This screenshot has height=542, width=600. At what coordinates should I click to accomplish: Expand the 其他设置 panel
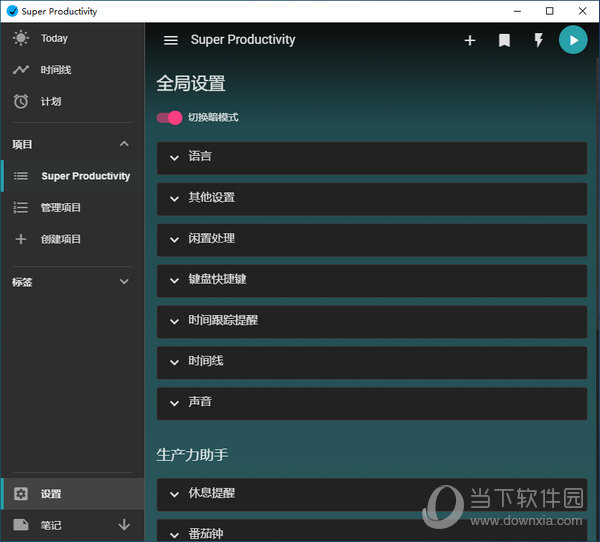click(x=372, y=199)
